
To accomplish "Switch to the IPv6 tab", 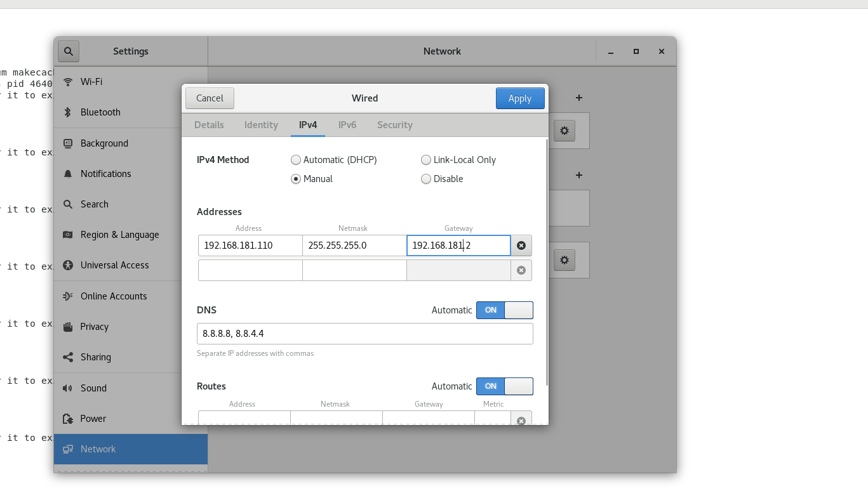I will (x=347, y=125).
